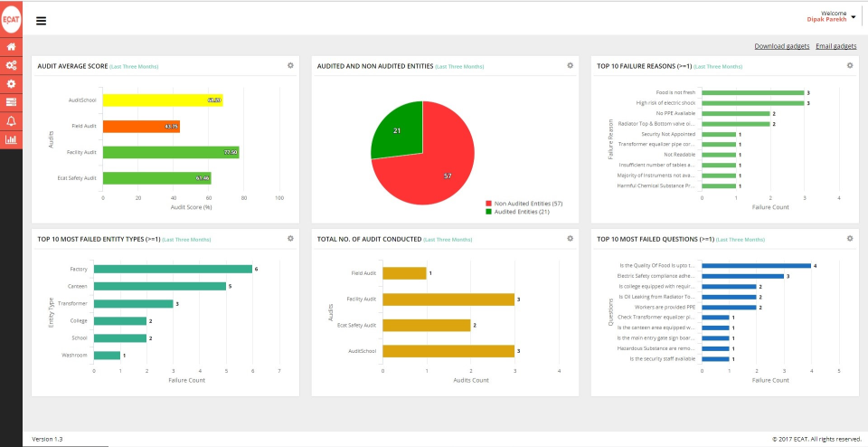Expand the Dipak Parekh user dropdown arrow
Image resolution: width=868 pixels, height=447 pixels.
click(x=853, y=17)
